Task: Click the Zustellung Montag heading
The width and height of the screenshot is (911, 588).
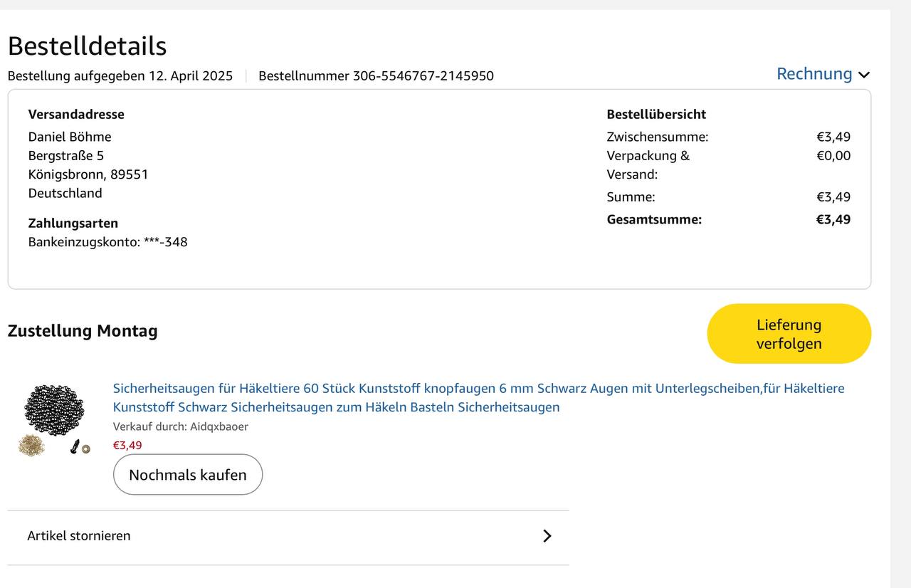Action: (x=83, y=331)
